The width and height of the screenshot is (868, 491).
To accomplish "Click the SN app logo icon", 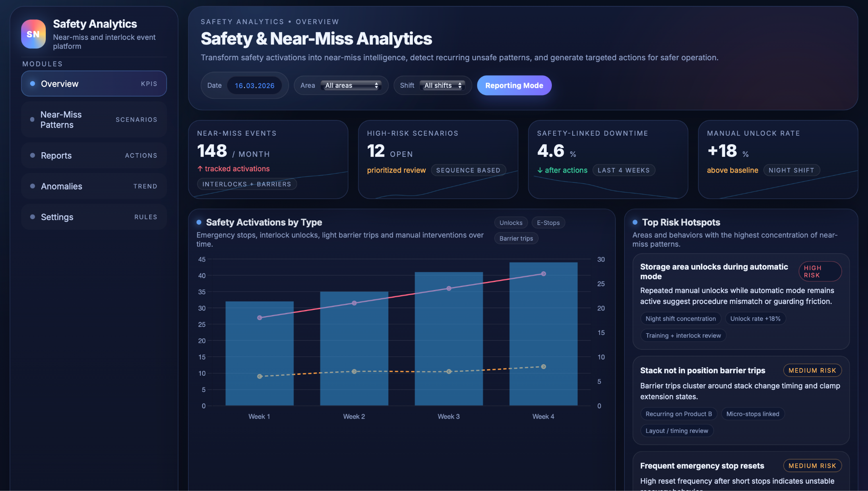I will (33, 34).
